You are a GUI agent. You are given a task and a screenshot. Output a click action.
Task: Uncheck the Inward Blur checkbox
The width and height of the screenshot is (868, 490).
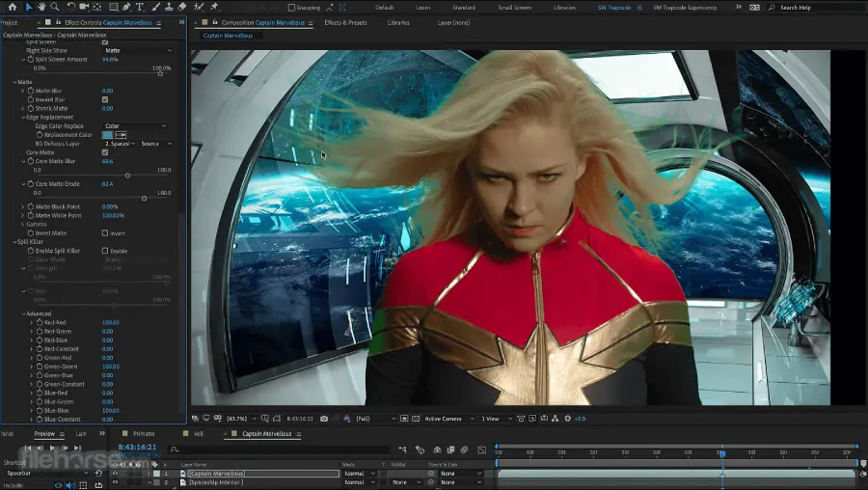pos(105,99)
